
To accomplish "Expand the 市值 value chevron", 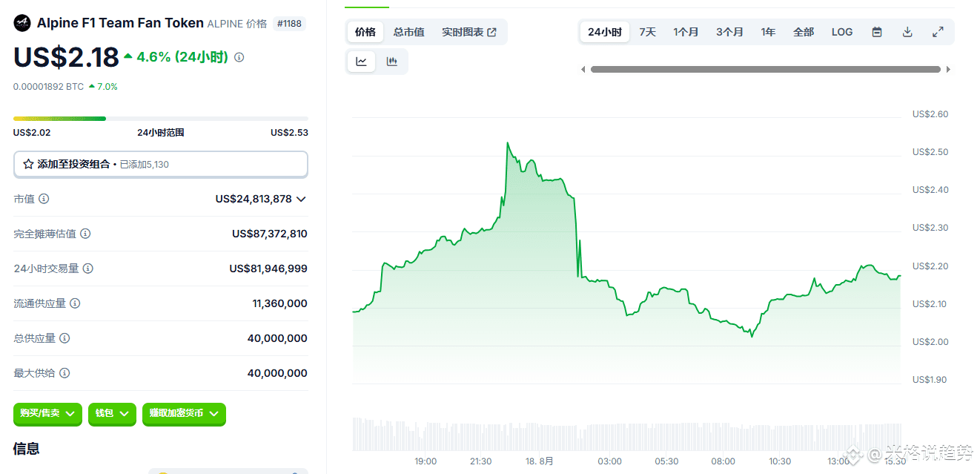I will (301, 199).
